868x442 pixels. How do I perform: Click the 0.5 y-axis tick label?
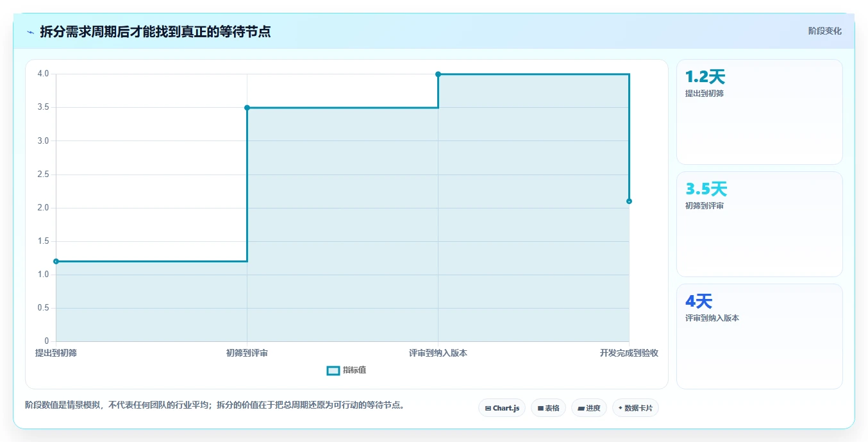coord(44,308)
